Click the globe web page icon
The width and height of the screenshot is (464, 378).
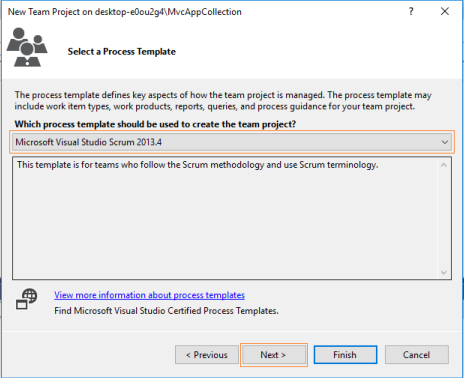[x=27, y=299]
